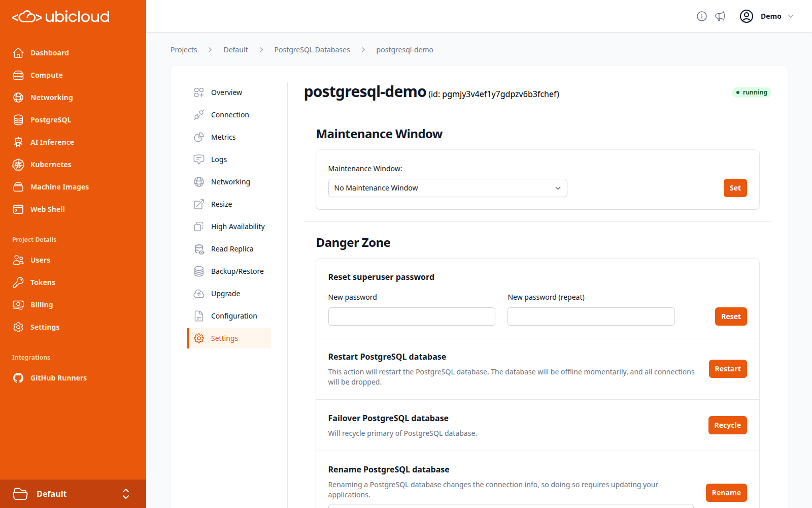Click the Web Shell terminal icon
812x508 pixels.
pyautogui.click(x=18, y=209)
